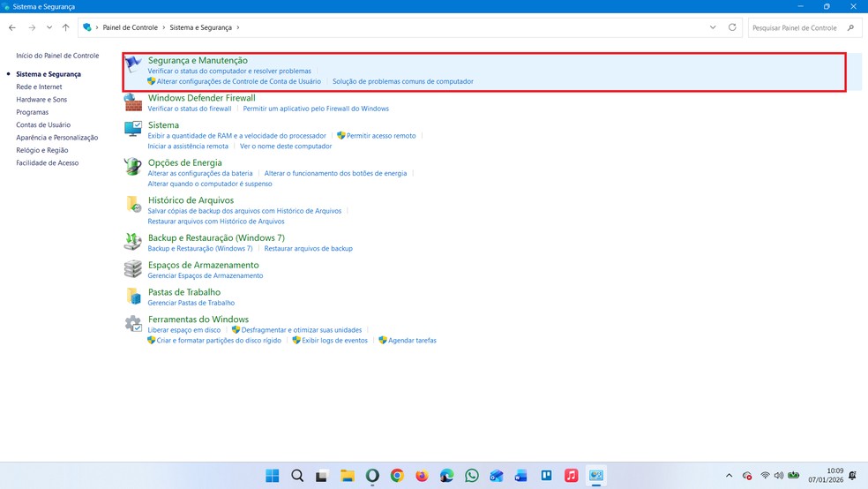The width and height of the screenshot is (868, 489).
Task: Click the Sistema monitor icon
Action: pyautogui.click(x=133, y=130)
